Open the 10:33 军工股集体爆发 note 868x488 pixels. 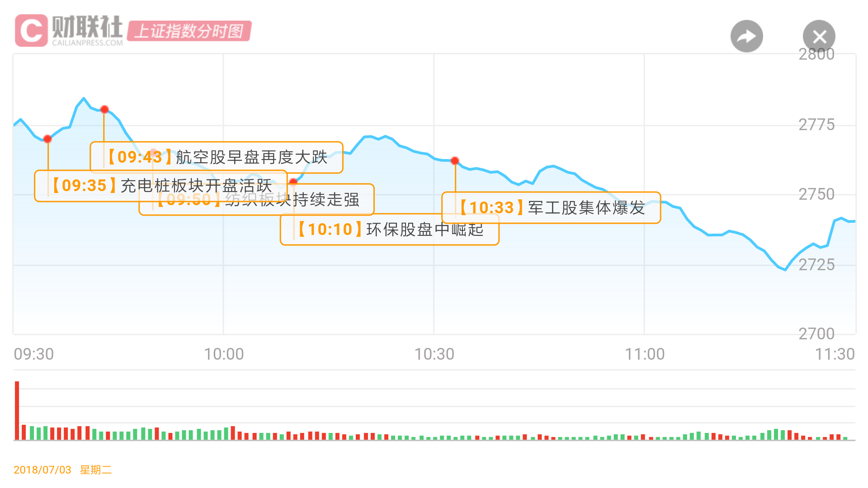[551, 208]
